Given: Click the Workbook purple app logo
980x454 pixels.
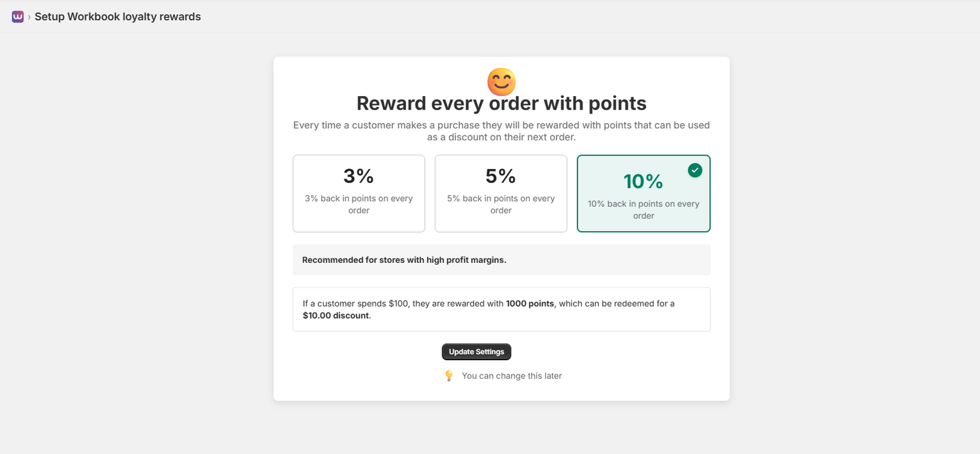Looking at the screenshot, I should coord(16,17).
